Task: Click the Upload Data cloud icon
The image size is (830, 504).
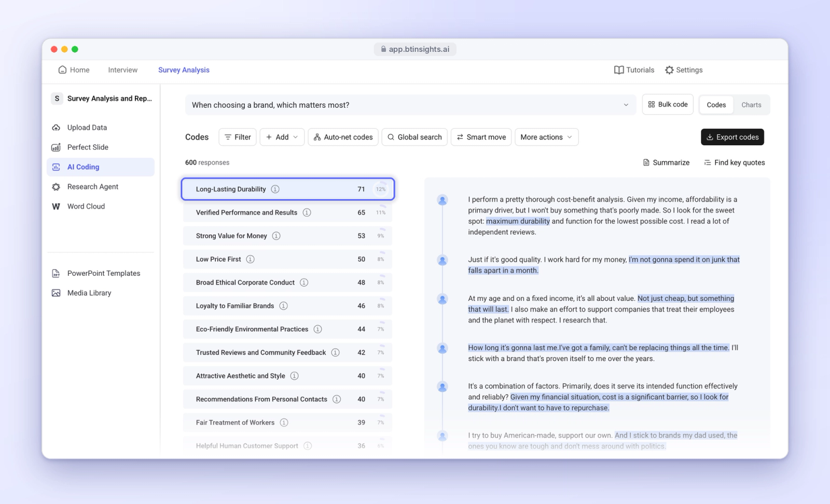Action: click(x=56, y=128)
